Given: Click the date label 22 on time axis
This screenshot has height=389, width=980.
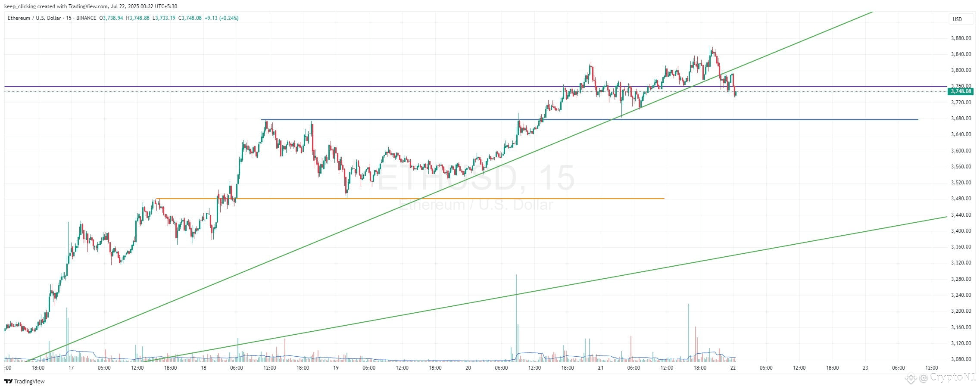Looking at the screenshot, I should pos(733,368).
